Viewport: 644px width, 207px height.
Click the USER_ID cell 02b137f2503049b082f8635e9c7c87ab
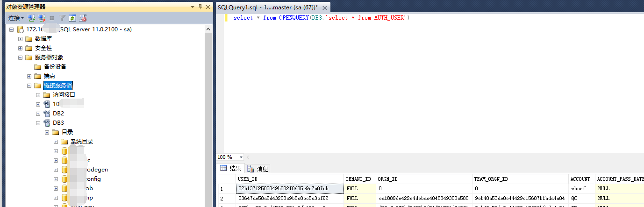(290, 189)
